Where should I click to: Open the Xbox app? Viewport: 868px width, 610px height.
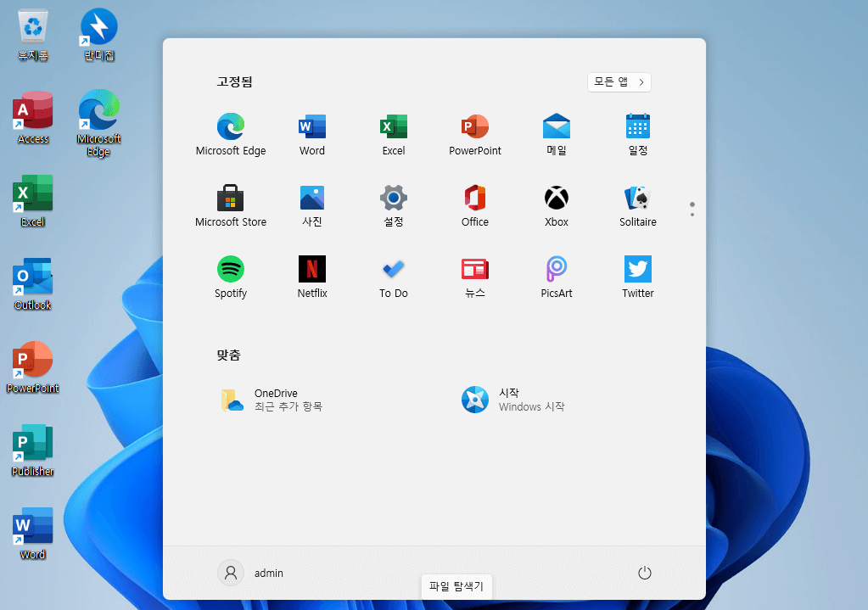click(x=556, y=206)
